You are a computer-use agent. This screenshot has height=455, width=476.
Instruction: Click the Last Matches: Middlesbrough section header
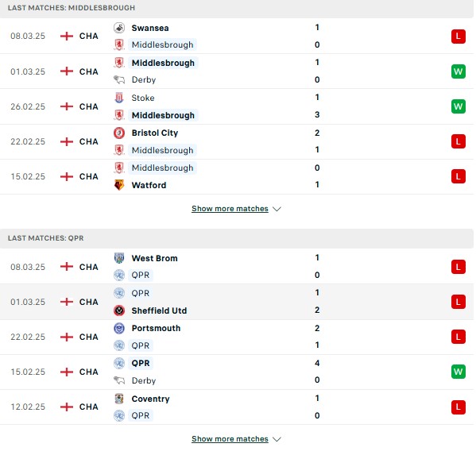237,8
